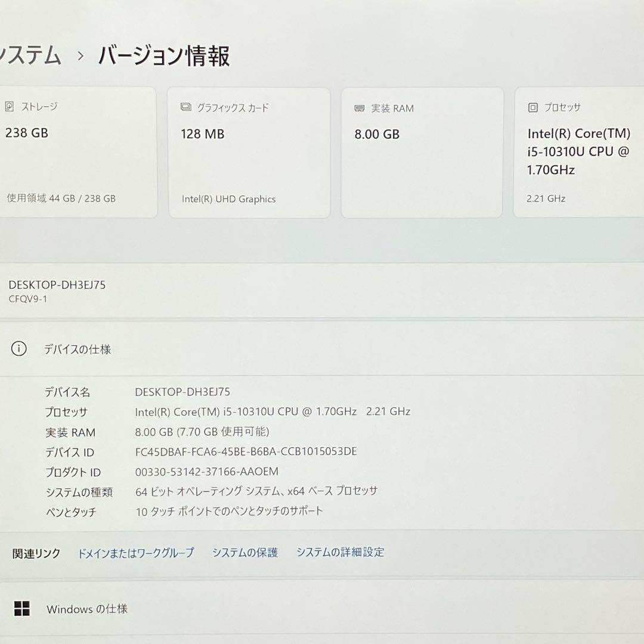Open システムの保護 settings
The image size is (644, 644).
244,553
